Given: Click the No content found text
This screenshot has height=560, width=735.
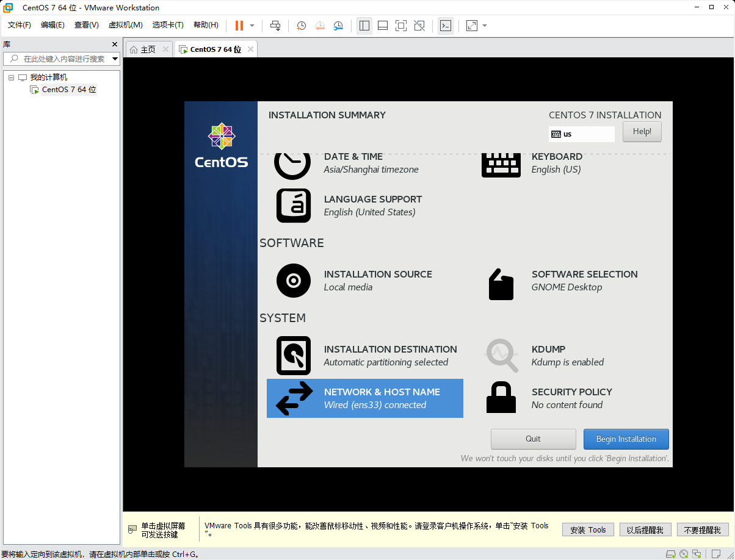Looking at the screenshot, I should [567, 405].
